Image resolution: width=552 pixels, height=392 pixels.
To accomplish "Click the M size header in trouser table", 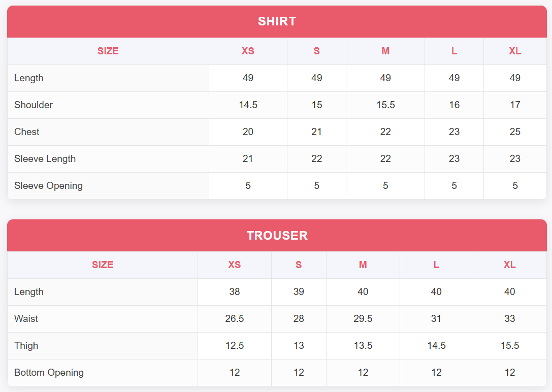I will (x=363, y=265).
